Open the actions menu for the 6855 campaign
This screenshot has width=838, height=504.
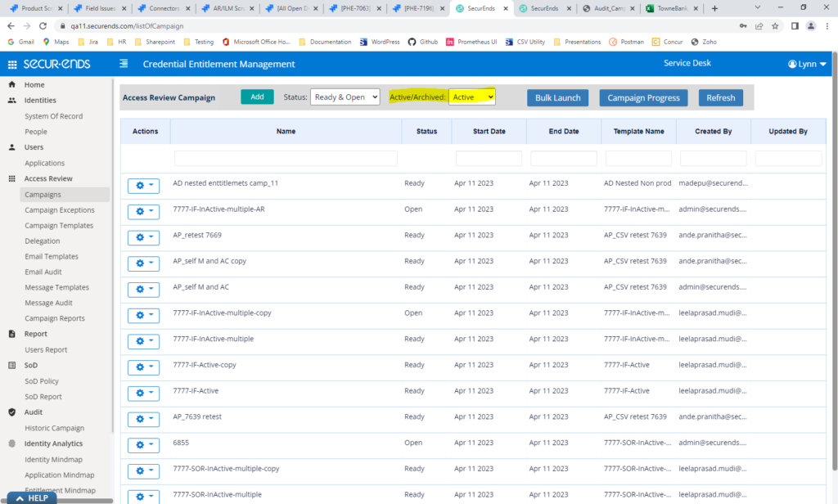(143, 446)
